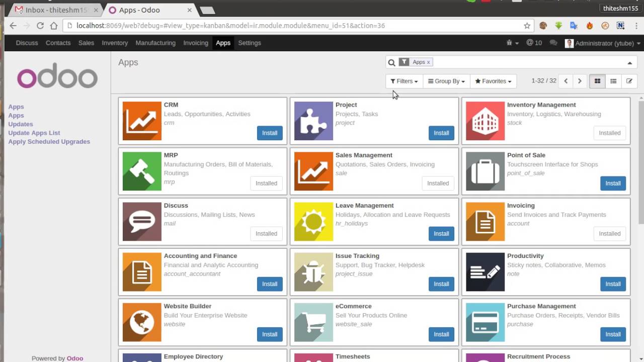Install the Project app
644x362 pixels.
441,133
